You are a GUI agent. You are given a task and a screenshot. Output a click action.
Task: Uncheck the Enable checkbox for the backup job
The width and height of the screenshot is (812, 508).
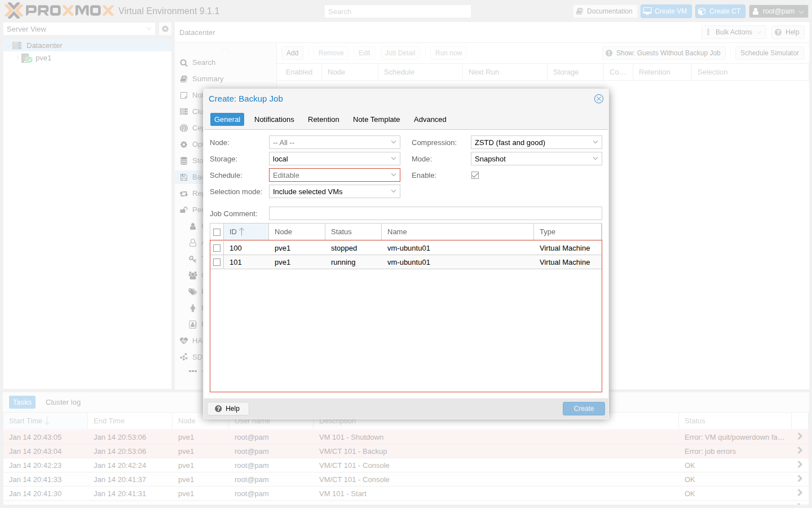pyautogui.click(x=475, y=175)
